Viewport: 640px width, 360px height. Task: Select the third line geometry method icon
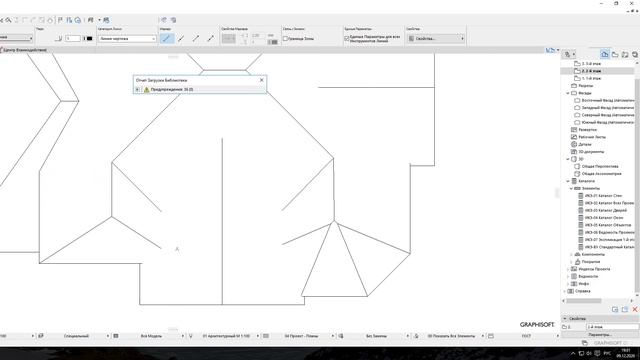[196, 38]
